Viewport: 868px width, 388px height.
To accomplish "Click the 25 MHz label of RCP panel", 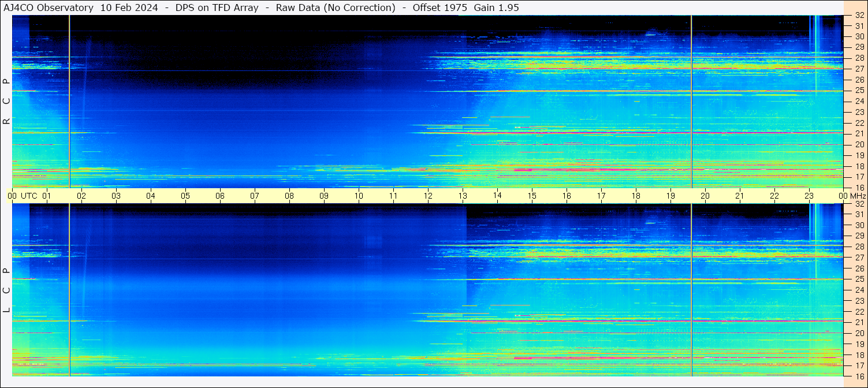I will point(859,91).
